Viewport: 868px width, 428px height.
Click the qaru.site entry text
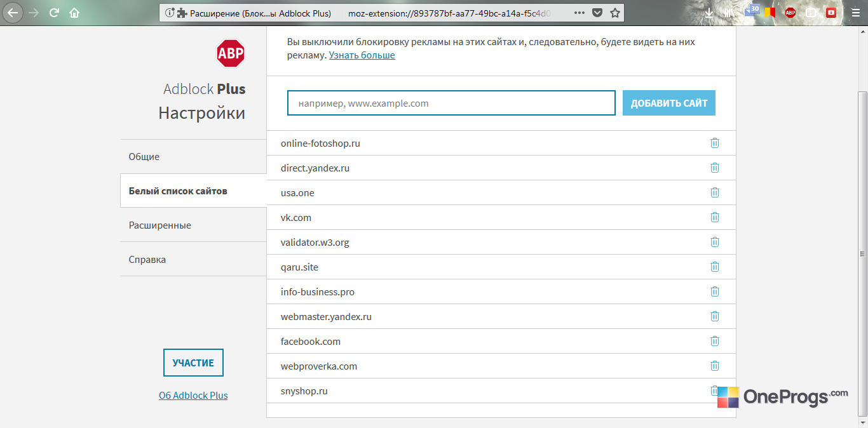tap(299, 267)
